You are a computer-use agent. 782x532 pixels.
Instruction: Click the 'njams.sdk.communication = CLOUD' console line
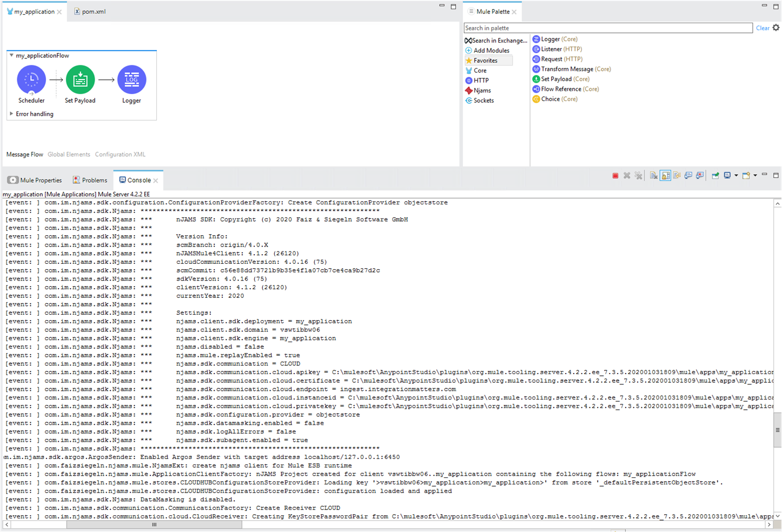point(238,364)
